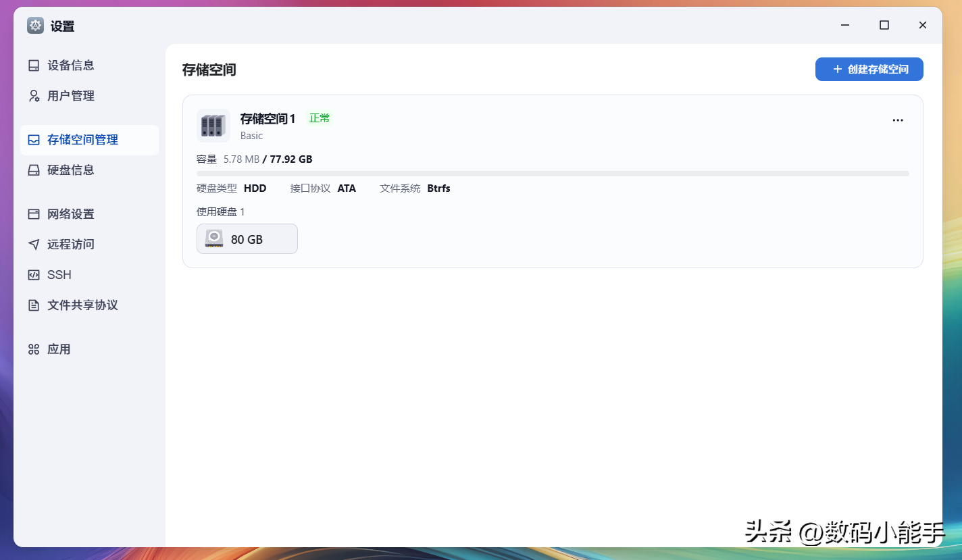Screen dimensions: 962x560
Task: Click the 文件共享协议 document icon
Action: pyautogui.click(x=34, y=305)
